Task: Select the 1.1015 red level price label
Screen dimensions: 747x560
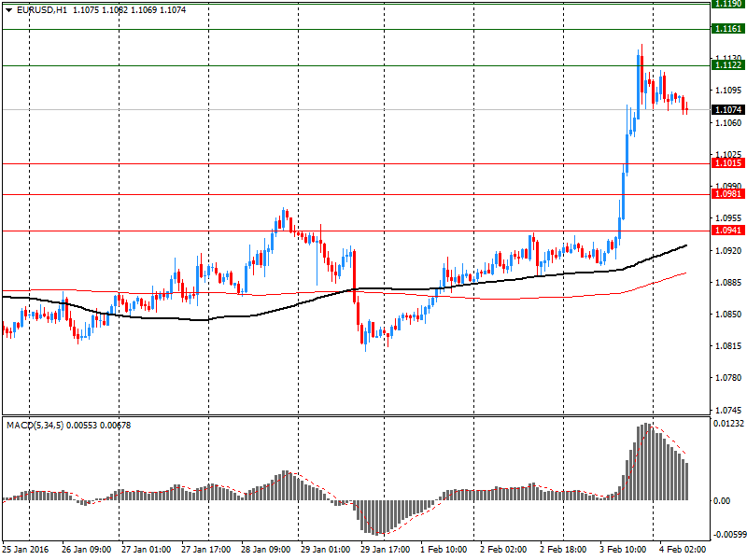Action: click(x=728, y=163)
